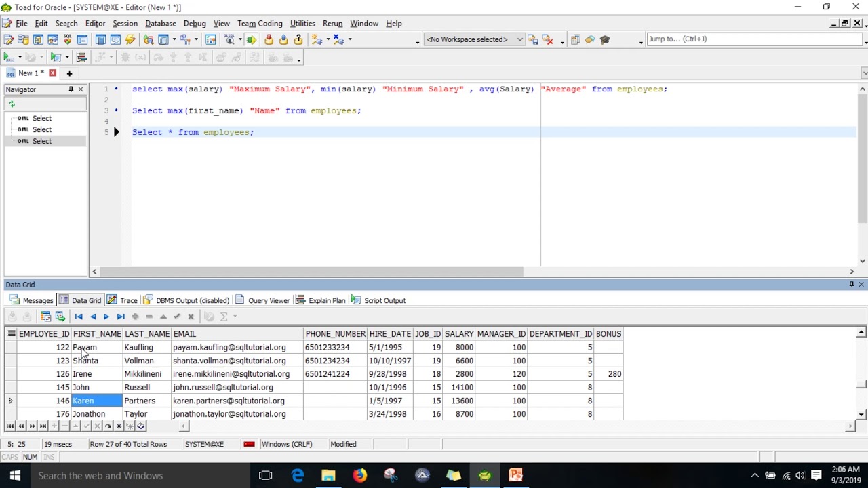Open dropdown next to new connection icon

click(x=328, y=39)
